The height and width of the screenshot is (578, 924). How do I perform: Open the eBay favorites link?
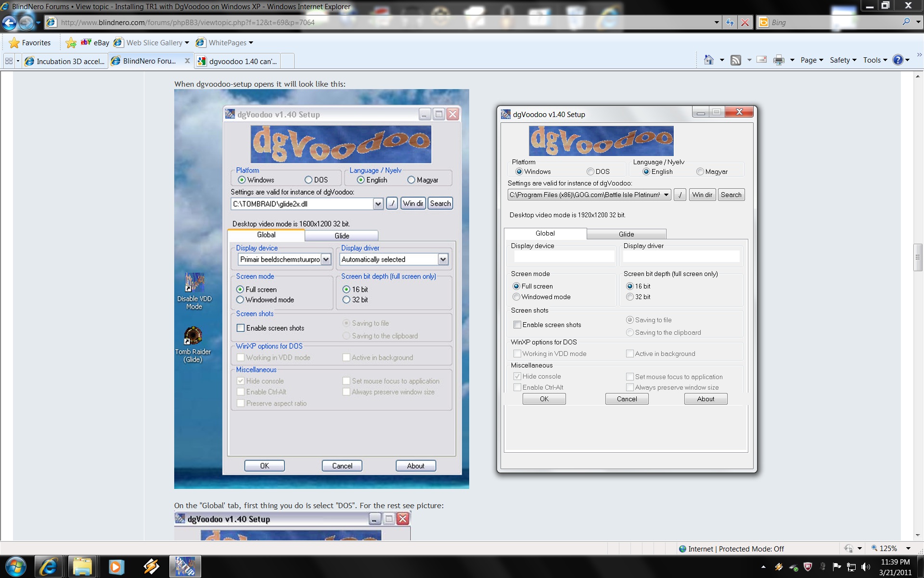95,43
